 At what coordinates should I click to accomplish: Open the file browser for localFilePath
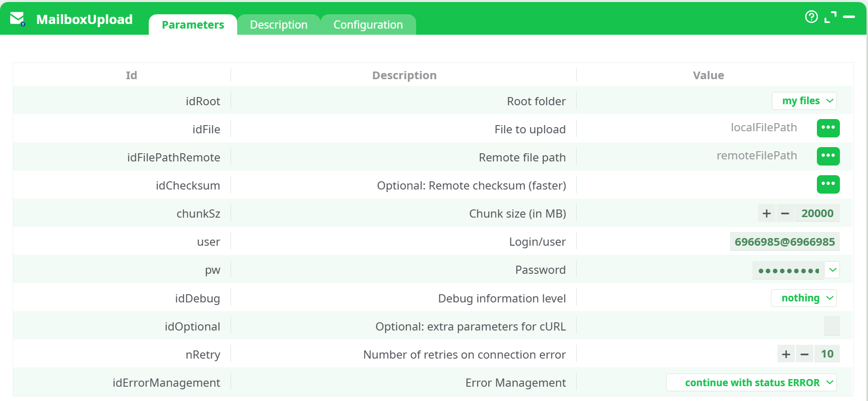click(828, 128)
